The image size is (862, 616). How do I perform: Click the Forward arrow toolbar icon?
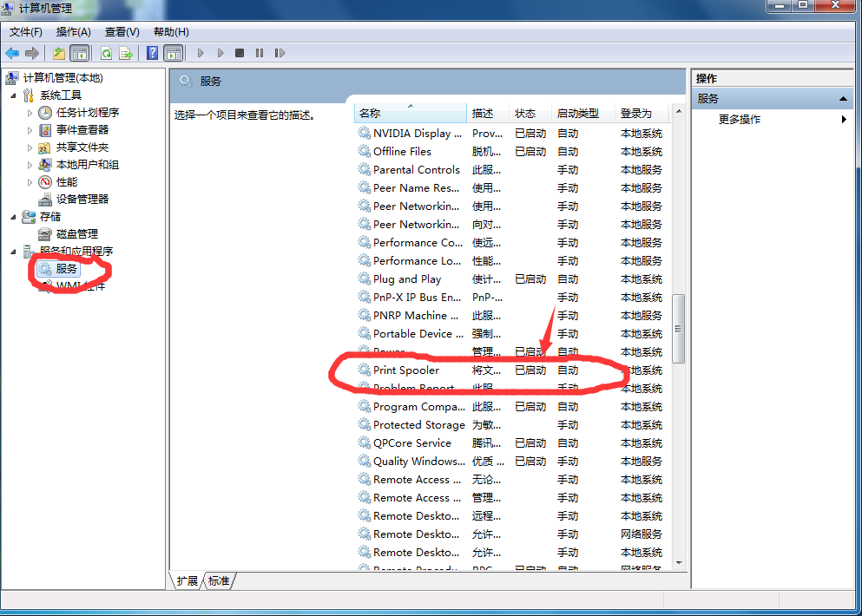(32, 53)
